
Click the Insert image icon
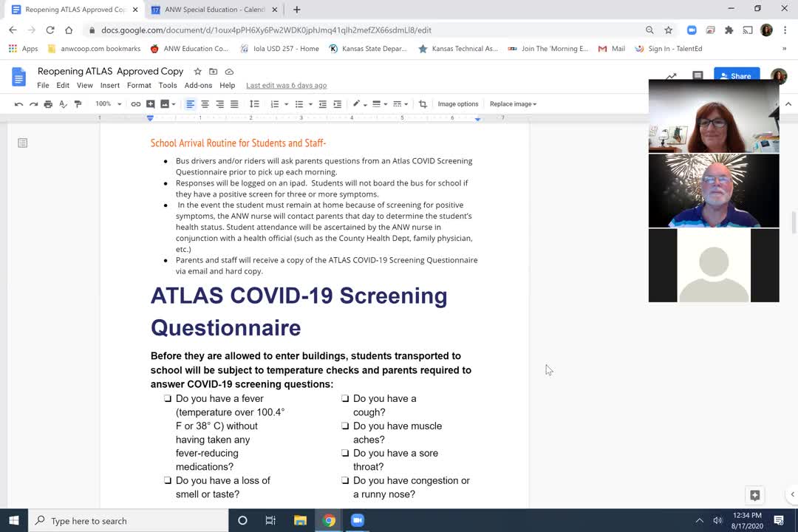[164, 104]
